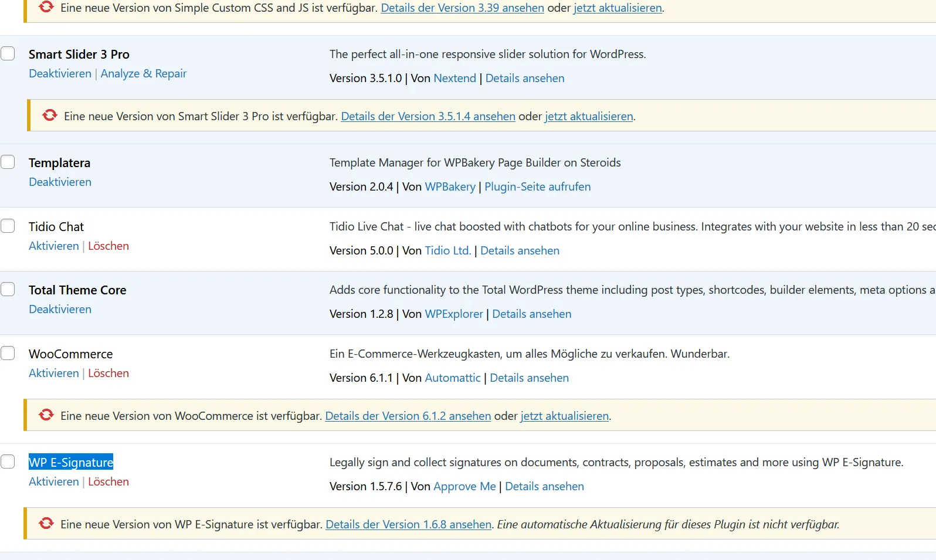Screen dimensions: 936x560
Task: Click the Templatera description text
Action: 475,162
